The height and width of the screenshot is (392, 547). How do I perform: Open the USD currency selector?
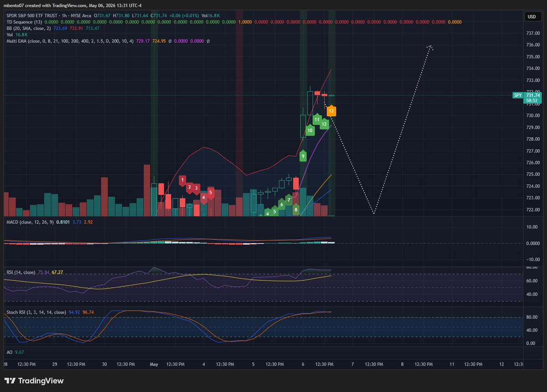(532, 16)
